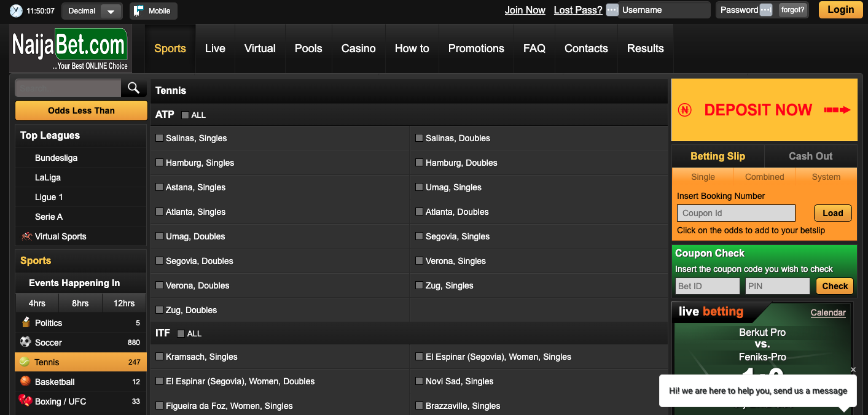
Task: Check the Kramsach, Singles box
Action: point(160,356)
